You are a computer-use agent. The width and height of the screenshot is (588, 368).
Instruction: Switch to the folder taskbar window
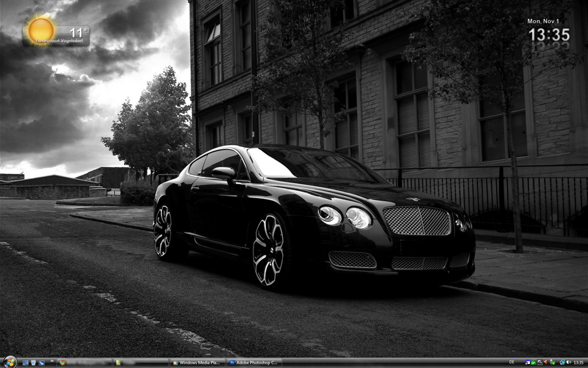pos(141,363)
